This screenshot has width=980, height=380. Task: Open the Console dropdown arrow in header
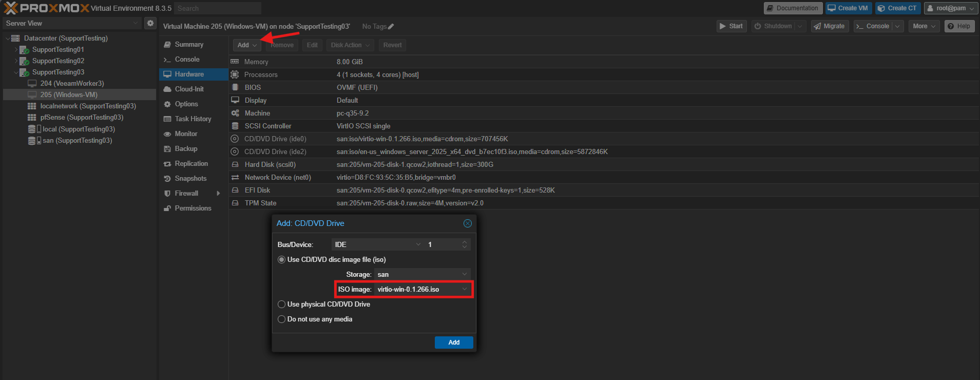click(x=897, y=26)
